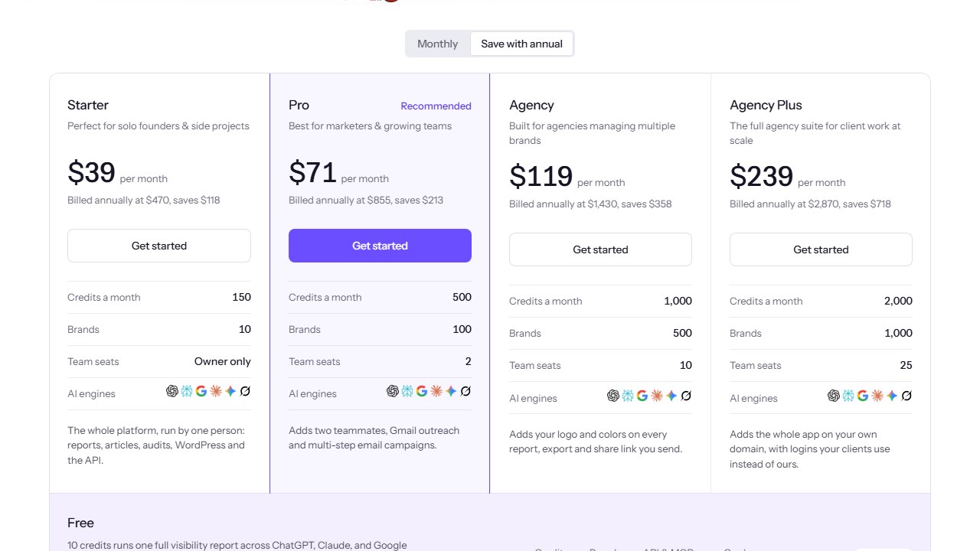Click the Claude icon in Pro plan

click(436, 391)
